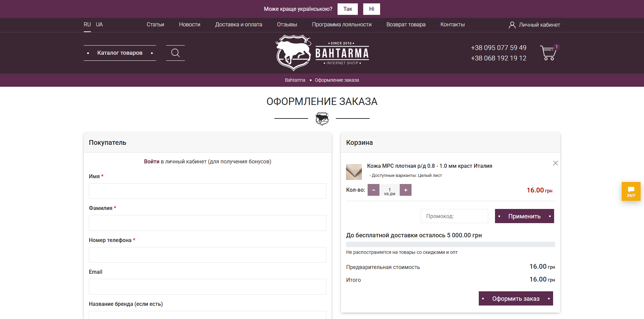Call phone number +38 095 077 59 49

click(498, 48)
